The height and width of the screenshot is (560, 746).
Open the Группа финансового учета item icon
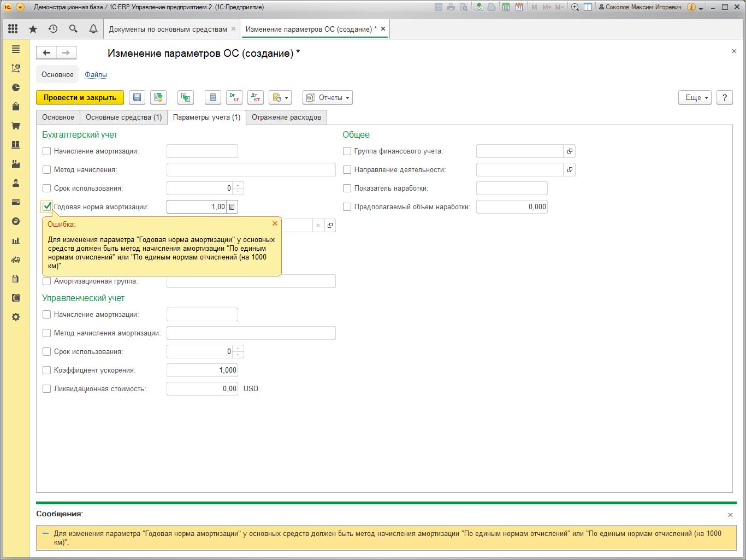click(x=570, y=151)
